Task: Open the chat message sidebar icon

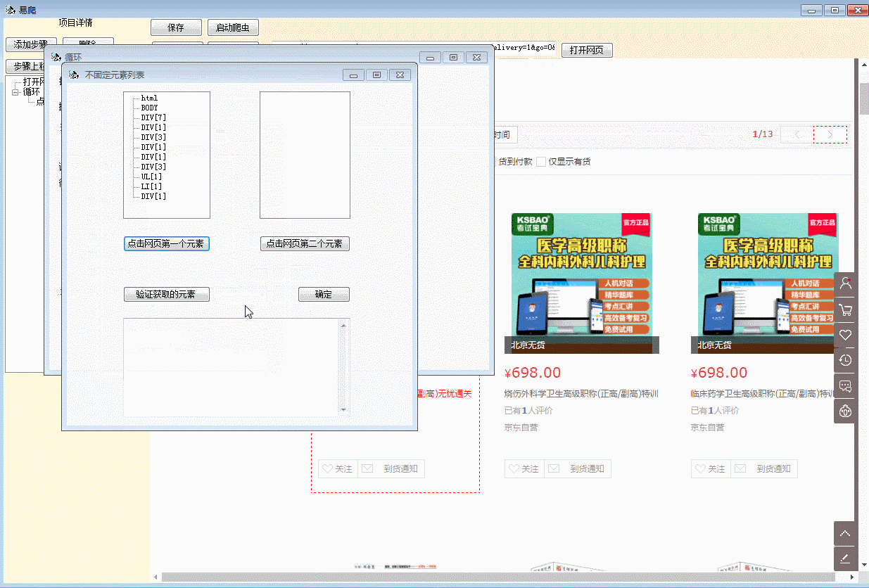Action: (845, 385)
